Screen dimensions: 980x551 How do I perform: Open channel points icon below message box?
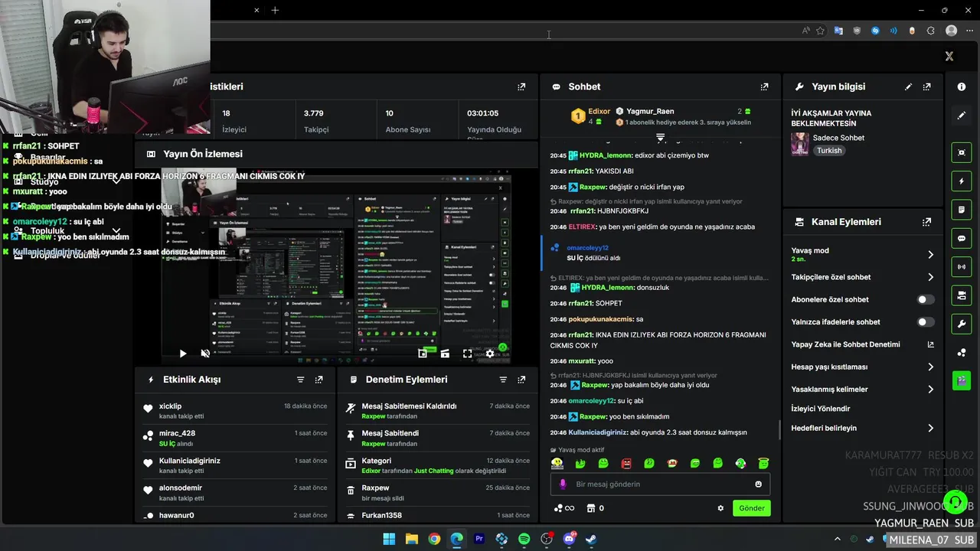click(563, 508)
